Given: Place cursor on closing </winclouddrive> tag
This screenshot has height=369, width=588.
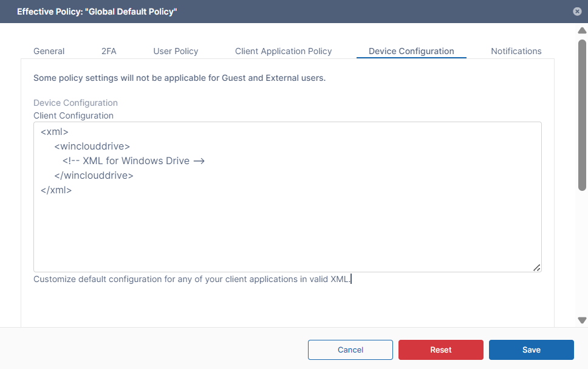Looking at the screenshot, I should coord(94,176).
